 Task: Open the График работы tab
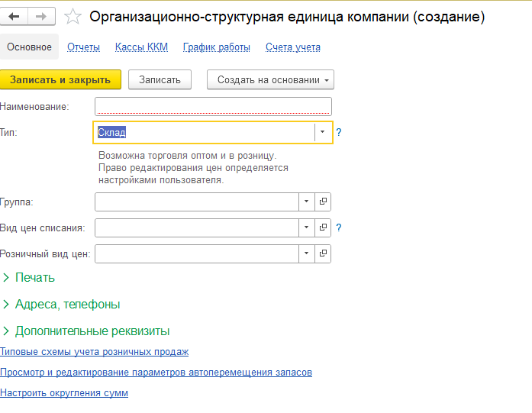[x=217, y=47]
